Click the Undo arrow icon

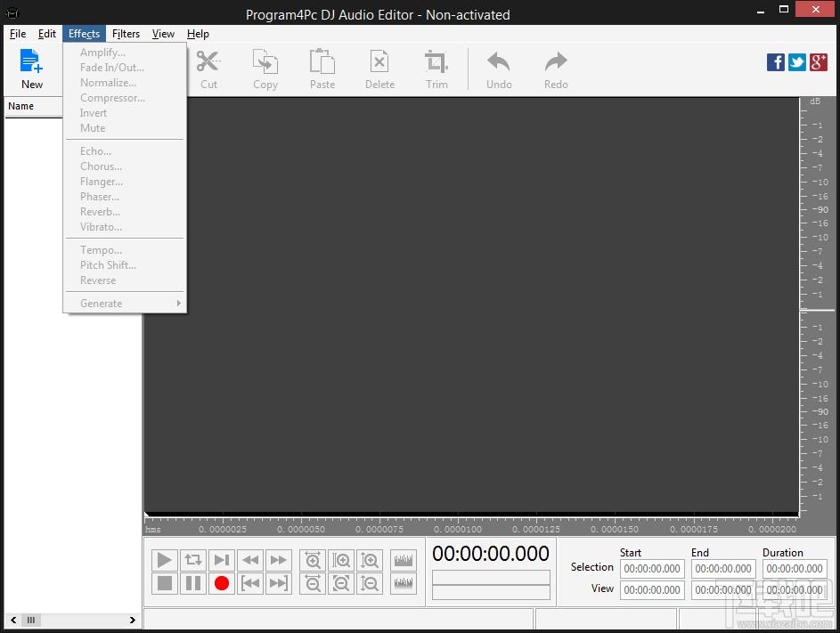pyautogui.click(x=499, y=61)
